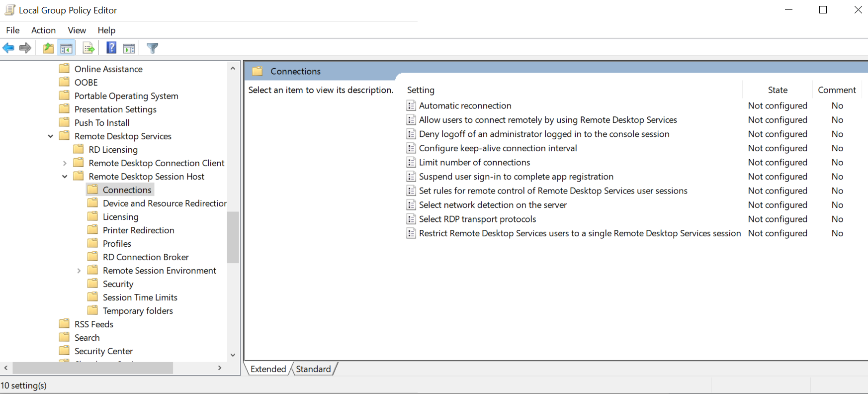Click the tree pane vertical scrollbar thumb

pyautogui.click(x=233, y=237)
